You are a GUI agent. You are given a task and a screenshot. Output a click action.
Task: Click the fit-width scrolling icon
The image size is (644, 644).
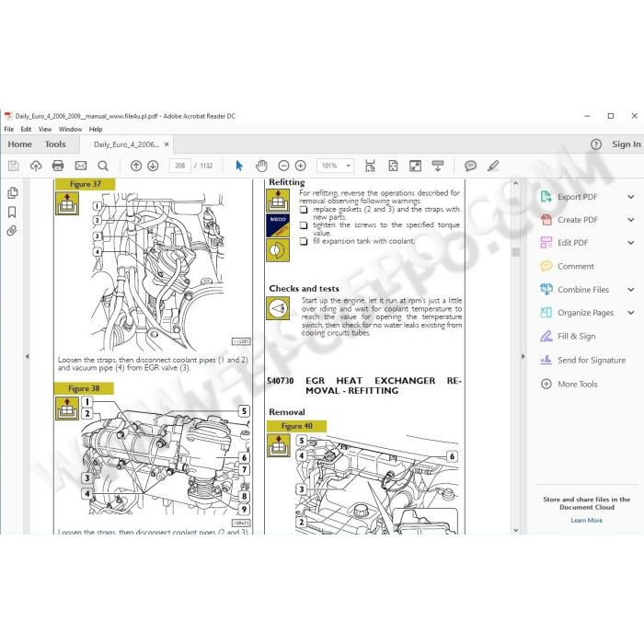tap(370, 166)
